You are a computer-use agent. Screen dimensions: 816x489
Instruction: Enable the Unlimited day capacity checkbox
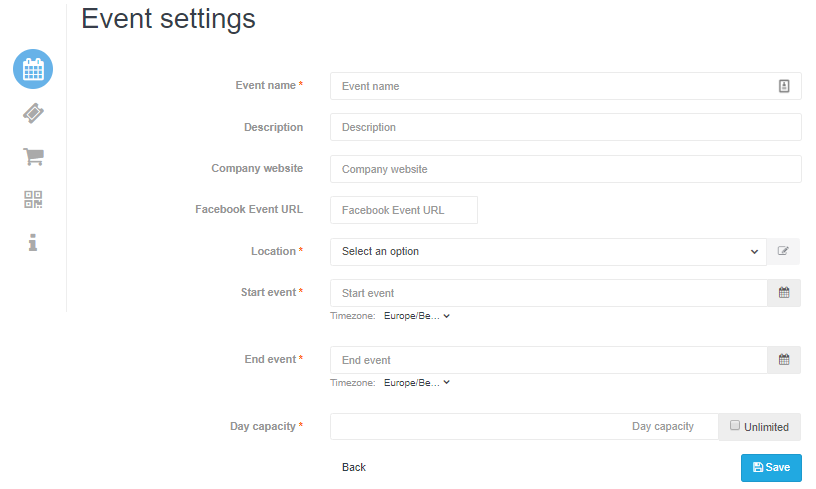(734, 426)
